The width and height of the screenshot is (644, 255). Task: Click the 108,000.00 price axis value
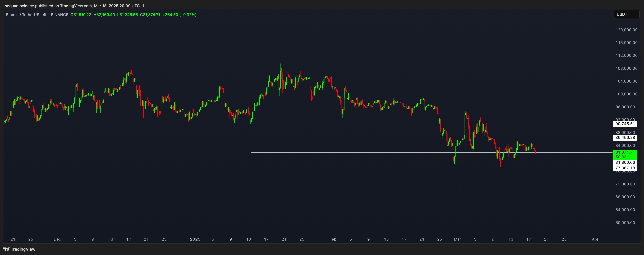click(x=626, y=68)
